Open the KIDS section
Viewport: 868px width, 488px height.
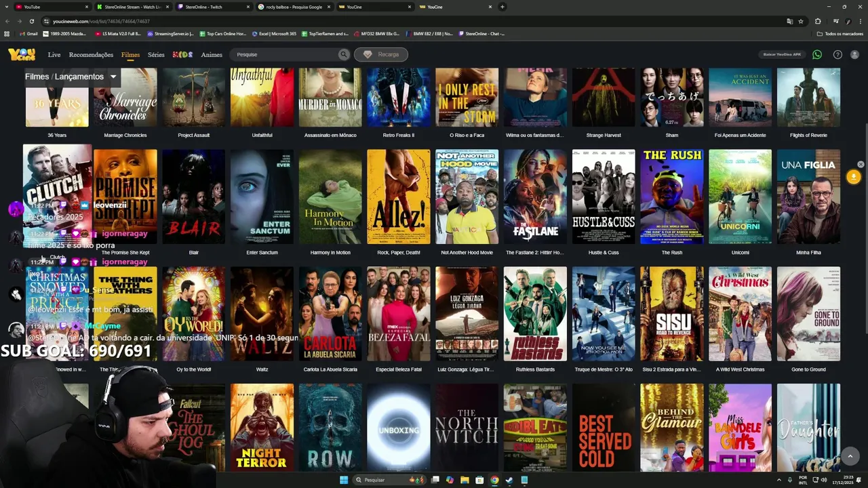[182, 55]
